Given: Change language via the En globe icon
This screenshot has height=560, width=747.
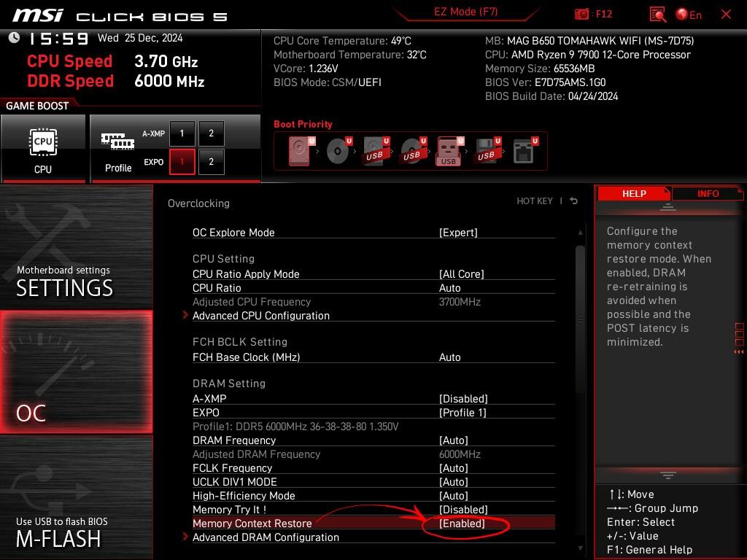Looking at the screenshot, I should (689, 15).
